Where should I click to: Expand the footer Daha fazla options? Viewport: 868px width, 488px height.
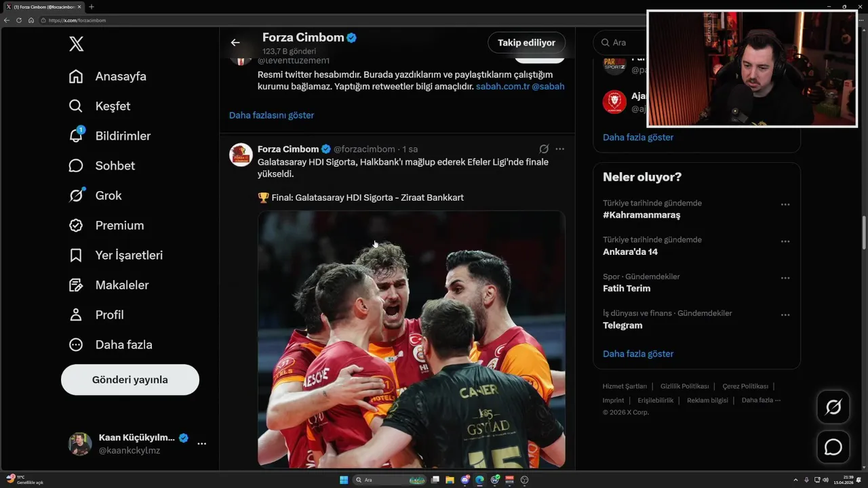761,400
